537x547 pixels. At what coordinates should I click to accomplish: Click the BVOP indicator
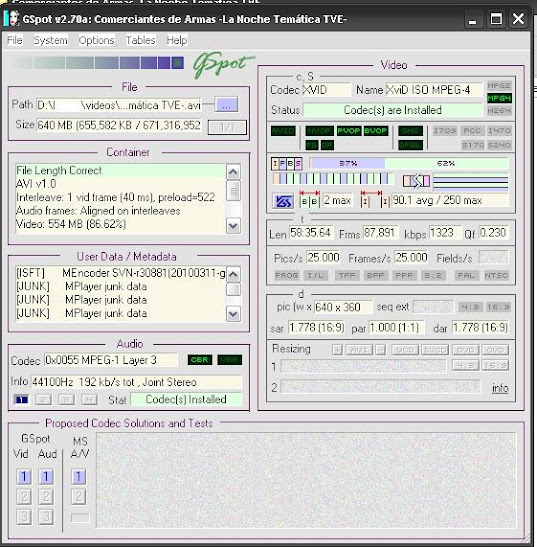375,131
